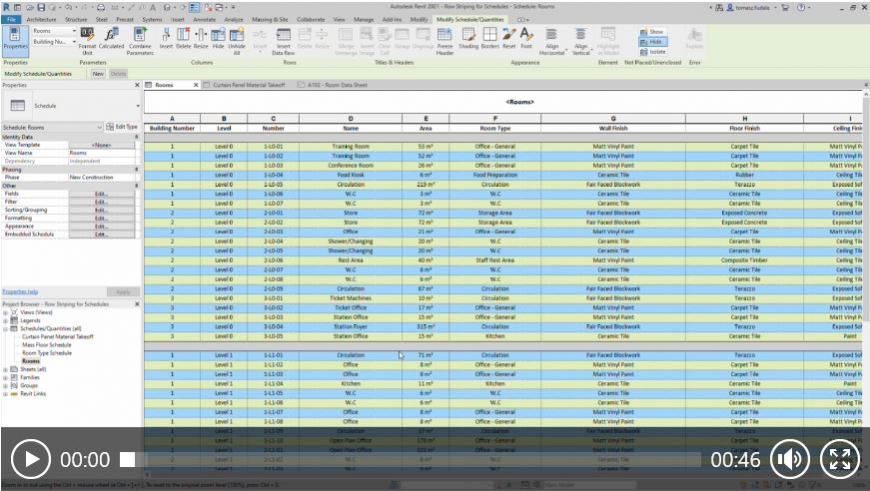
Task: Switch to the Annotate ribbon tab
Action: coord(204,19)
